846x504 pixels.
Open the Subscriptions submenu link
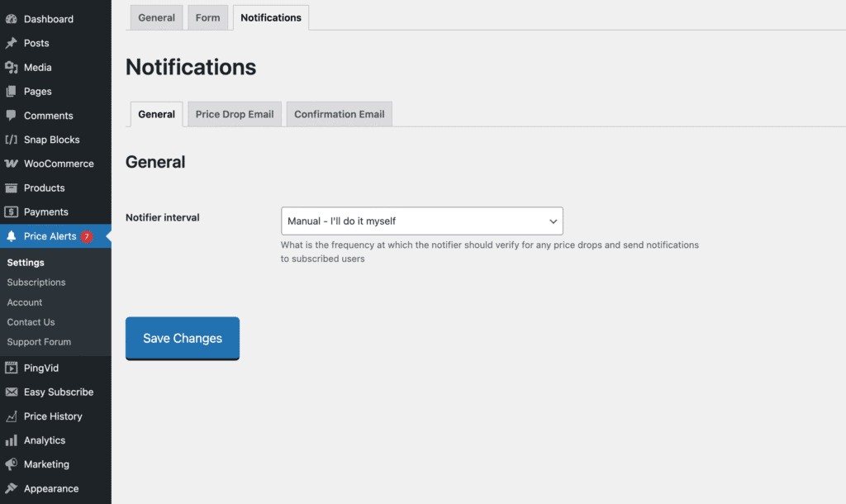coord(36,283)
